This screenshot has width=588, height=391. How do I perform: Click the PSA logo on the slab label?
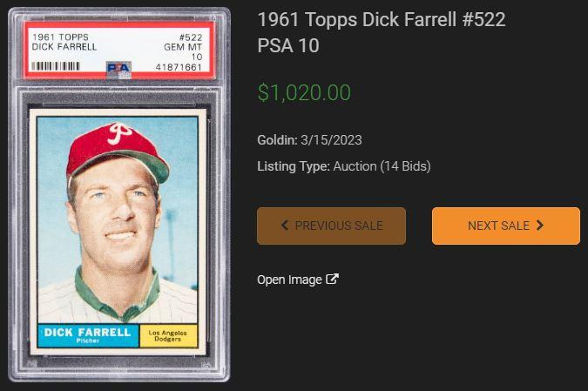pyautogui.click(x=118, y=69)
